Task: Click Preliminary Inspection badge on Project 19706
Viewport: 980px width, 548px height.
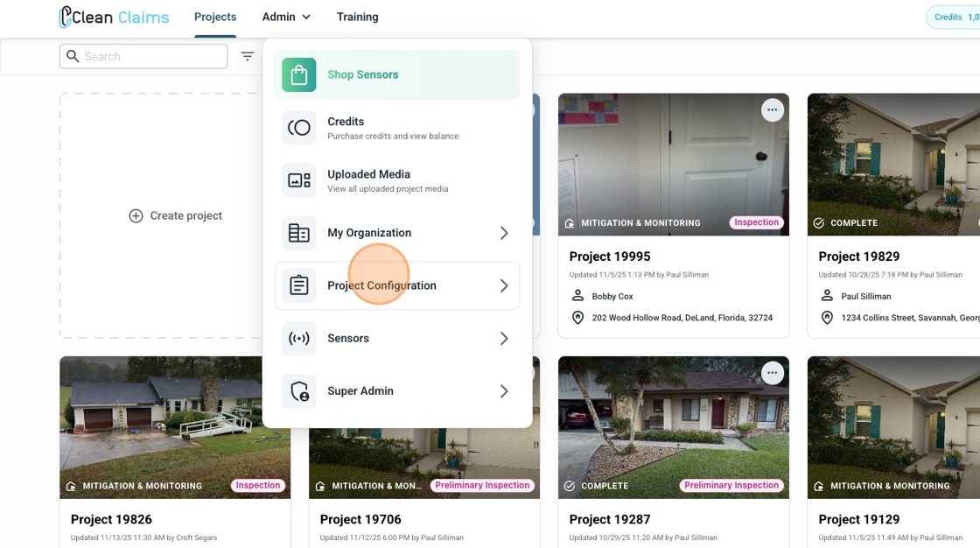Action: 482,485
